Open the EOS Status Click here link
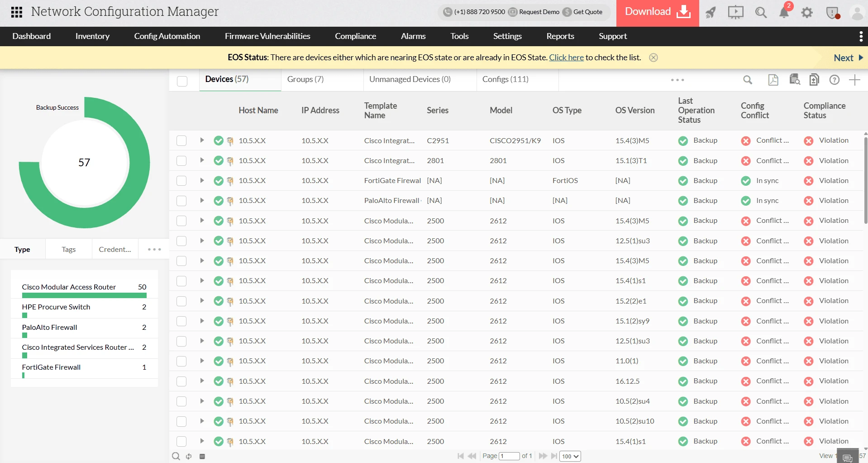The height and width of the screenshot is (463, 868). (566, 57)
